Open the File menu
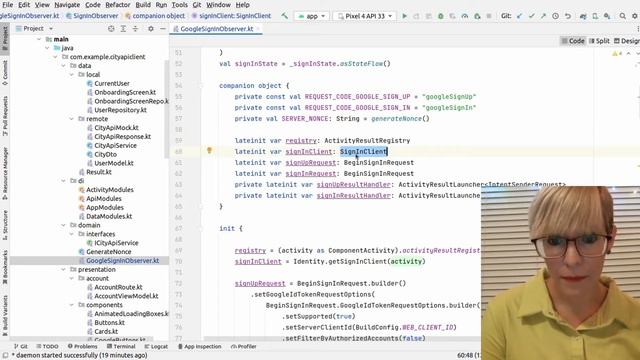Image resolution: width=640 pixels, height=360 pixels. [7, 5]
